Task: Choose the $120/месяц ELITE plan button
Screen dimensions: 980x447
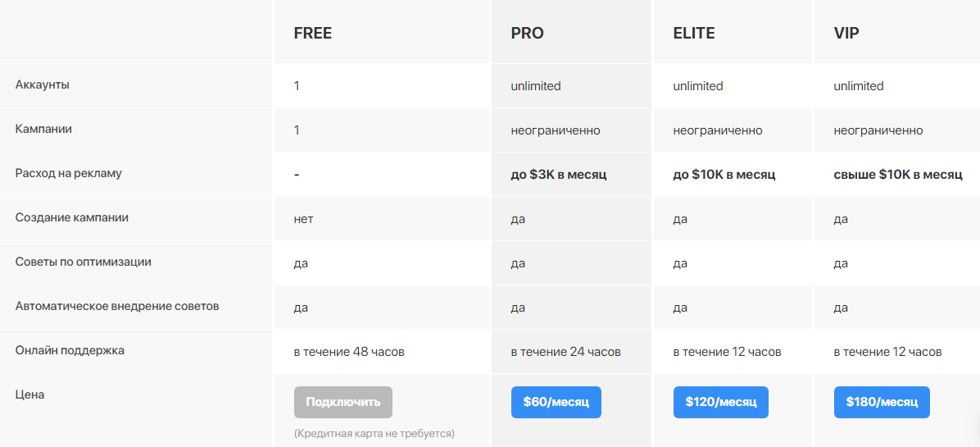Action: pos(720,402)
